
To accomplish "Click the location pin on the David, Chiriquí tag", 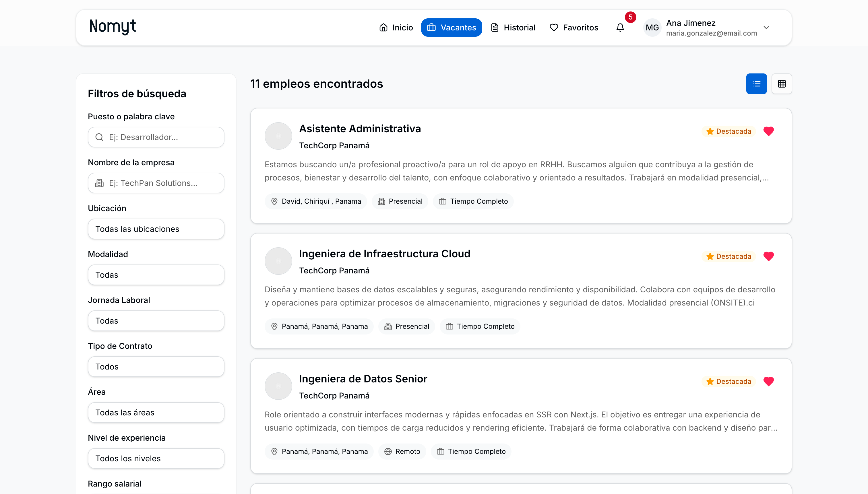I will [x=274, y=201].
